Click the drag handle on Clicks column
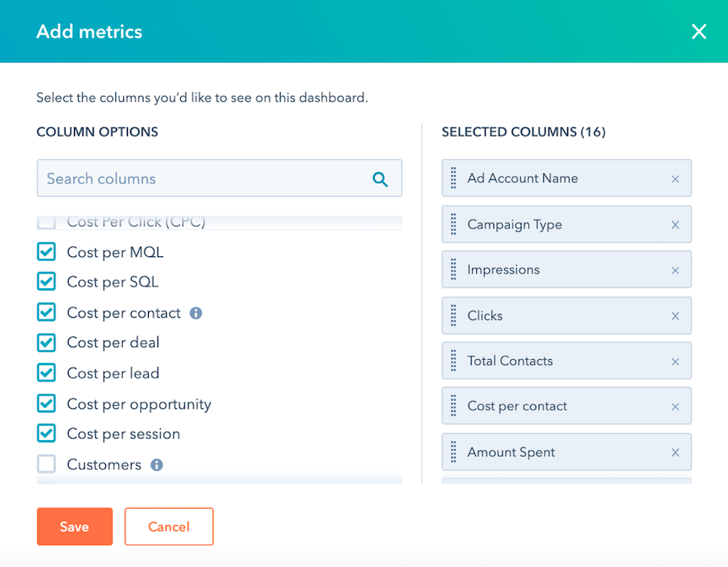The image size is (728, 567). click(x=454, y=315)
